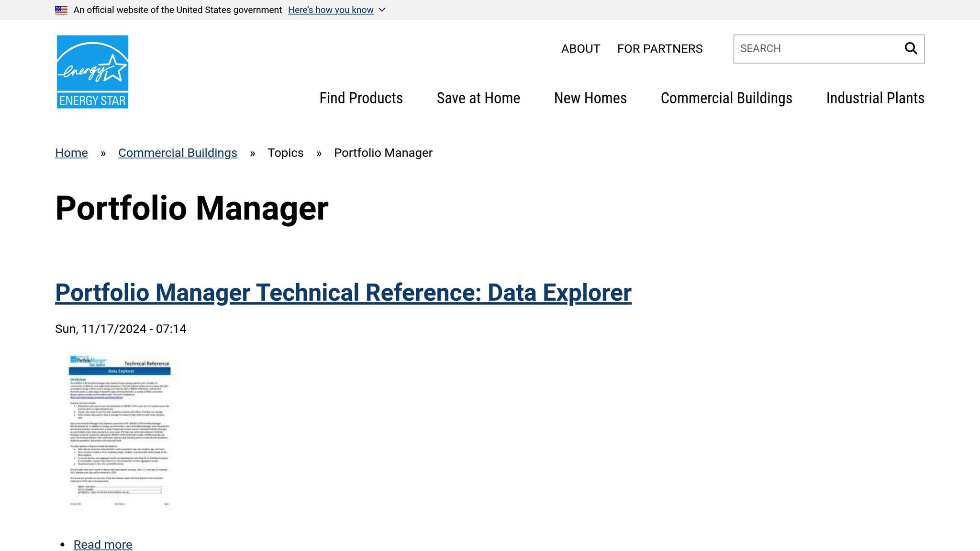This screenshot has height=551, width=980.
Task: Open the Find Products menu
Action: [x=361, y=98]
